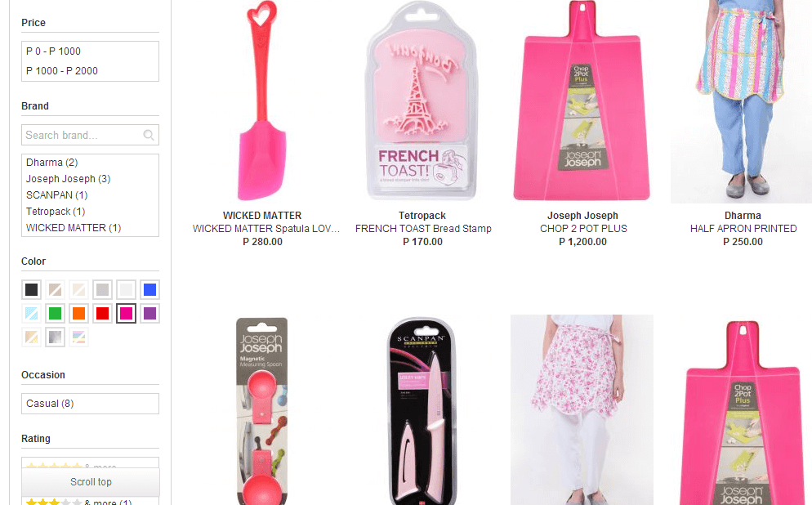This screenshot has height=505, width=812.
Task: Select the black color swatch
Action: click(32, 289)
